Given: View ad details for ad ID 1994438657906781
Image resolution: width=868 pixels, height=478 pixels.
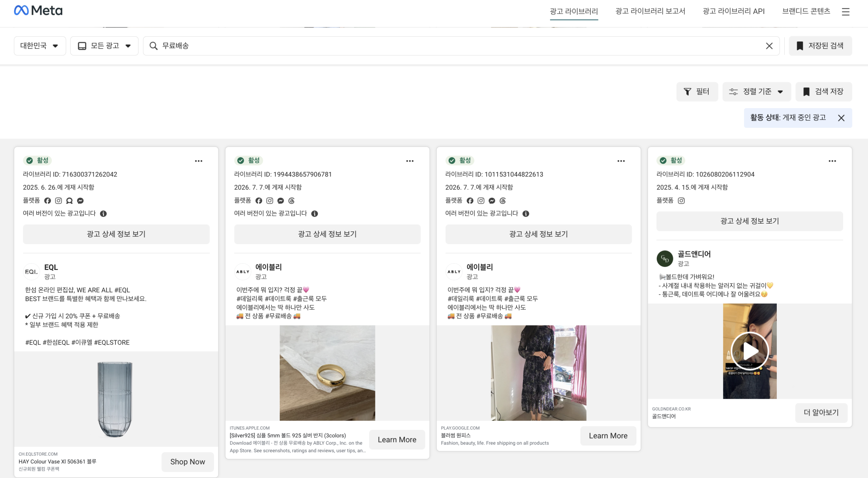Looking at the screenshot, I should (x=327, y=234).
